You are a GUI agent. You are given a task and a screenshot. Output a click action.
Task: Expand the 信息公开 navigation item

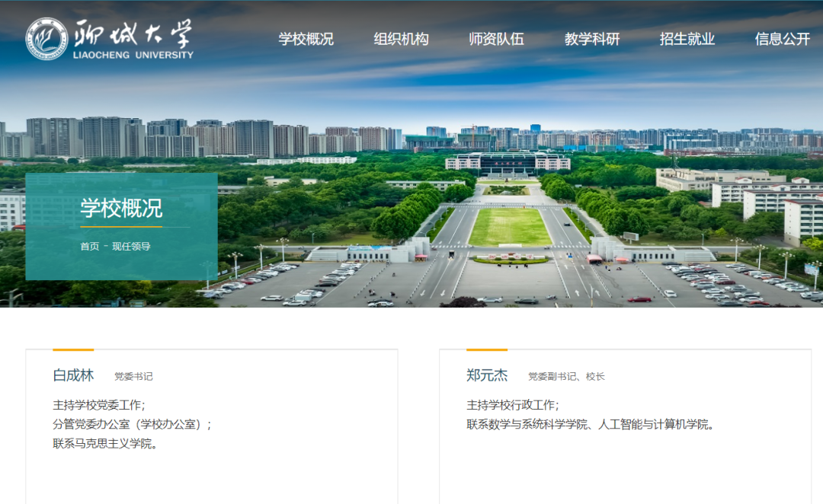[x=782, y=40]
